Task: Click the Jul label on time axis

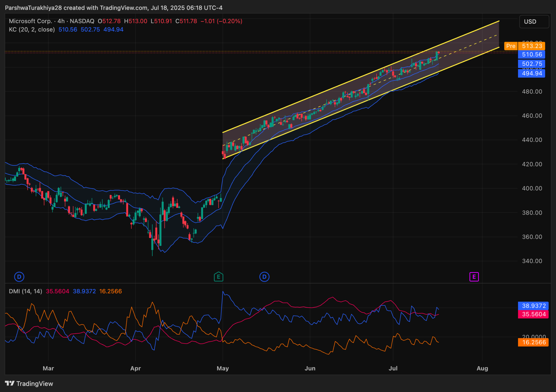Action: pos(393,368)
